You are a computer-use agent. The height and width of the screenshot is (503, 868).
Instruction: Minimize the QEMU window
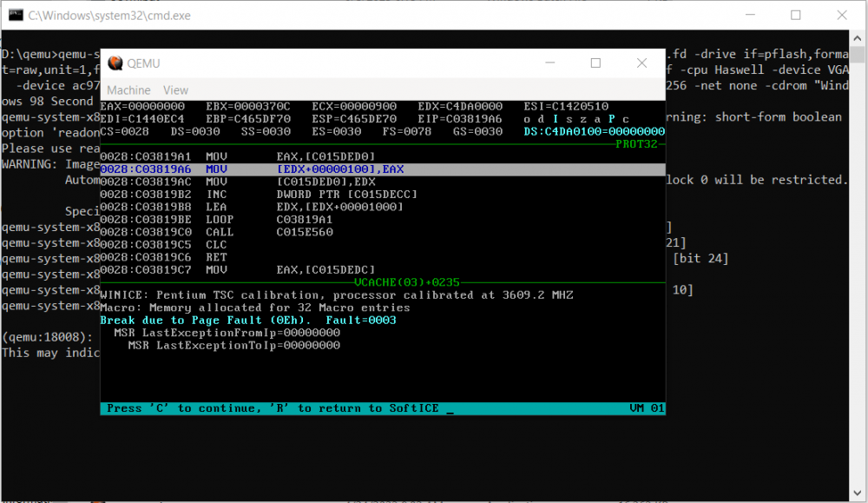tap(550, 63)
